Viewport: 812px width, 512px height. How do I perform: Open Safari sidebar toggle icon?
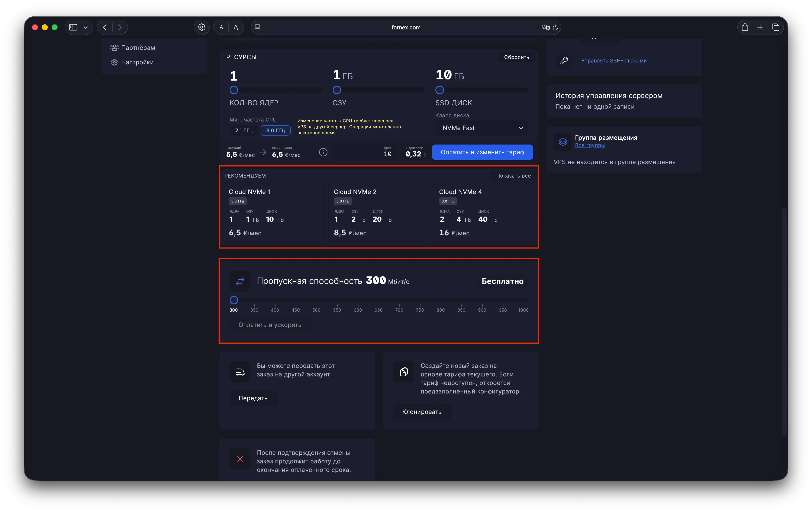click(73, 27)
